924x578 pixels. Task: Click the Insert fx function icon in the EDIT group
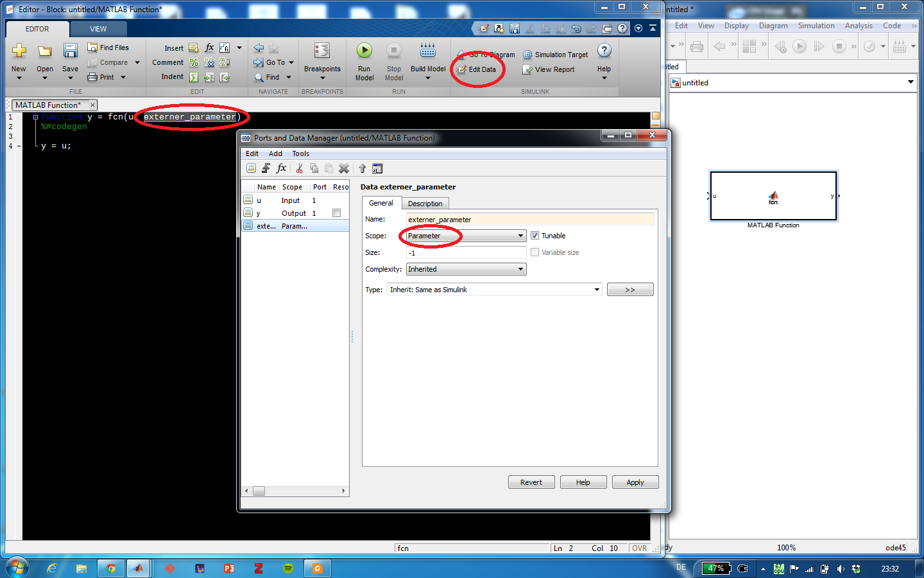pyautogui.click(x=209, y=48)
